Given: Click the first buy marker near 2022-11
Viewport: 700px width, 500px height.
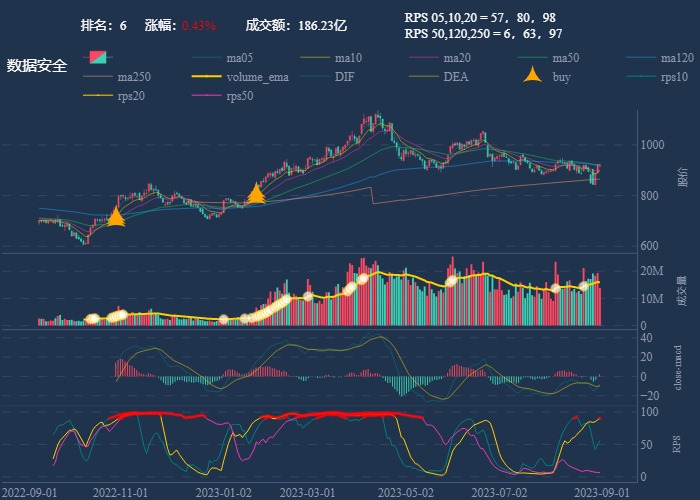Looking at the screenshot, I should [116, 217].
